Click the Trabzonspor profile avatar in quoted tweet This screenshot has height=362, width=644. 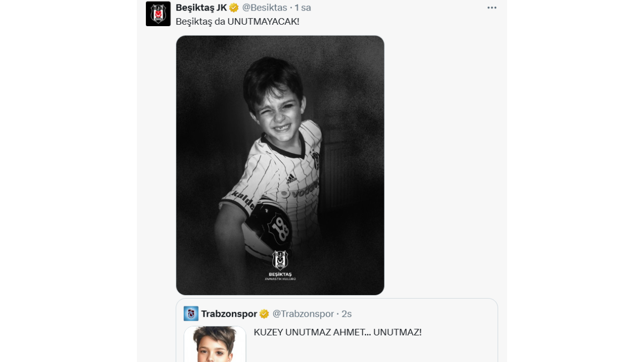(191, 314)
